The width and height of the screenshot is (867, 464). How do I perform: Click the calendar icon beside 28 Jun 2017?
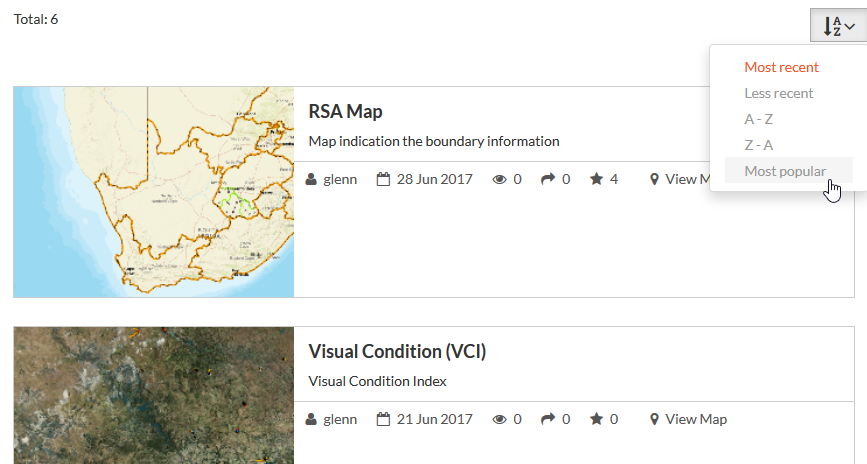pyautogui.click(x=383, y=180)
